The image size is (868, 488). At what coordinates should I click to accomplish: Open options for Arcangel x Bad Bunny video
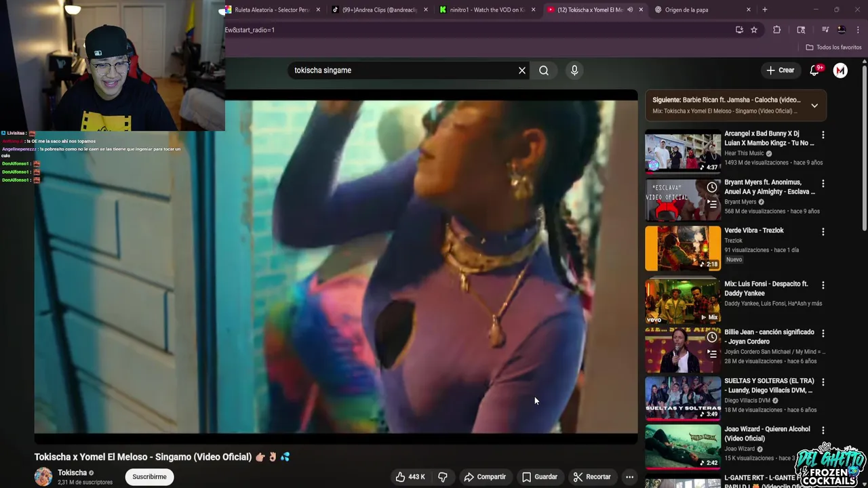pyautogui.click(x=823, y=135)
